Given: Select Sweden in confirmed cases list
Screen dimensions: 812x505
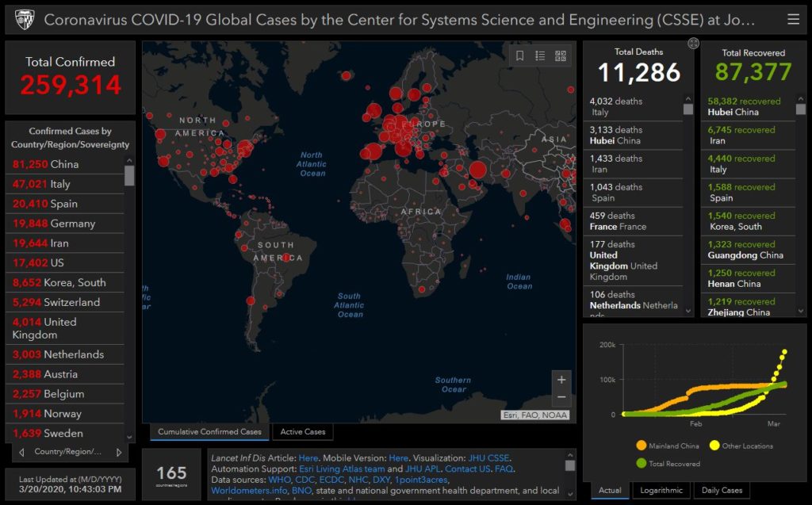Looking at the screenshot, I should (x=65, y=433).
